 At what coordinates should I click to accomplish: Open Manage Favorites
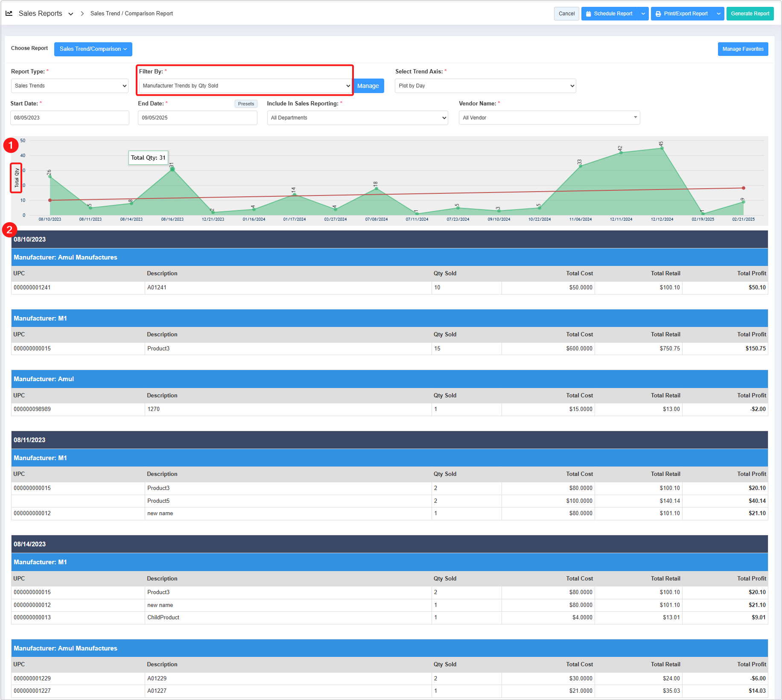(743, 49)
